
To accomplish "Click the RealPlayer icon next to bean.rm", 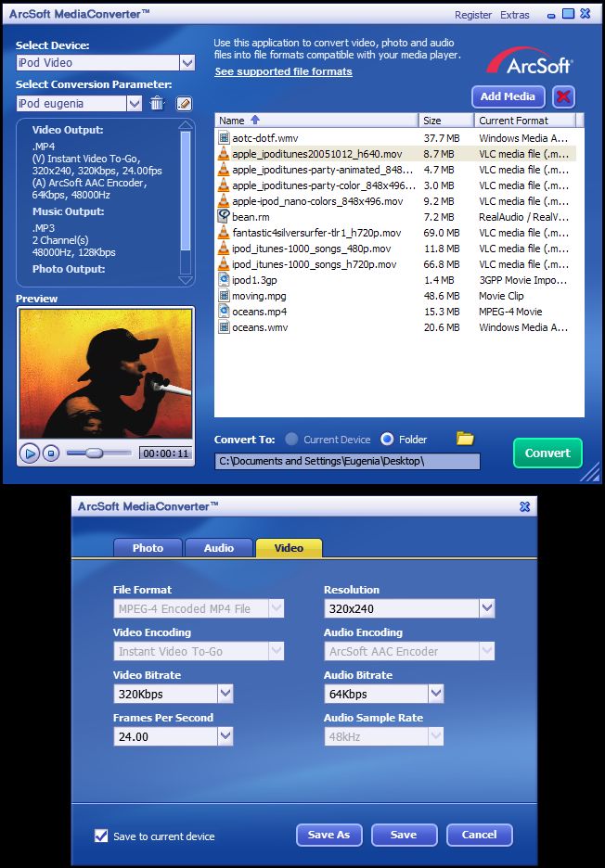I will 224,216.
